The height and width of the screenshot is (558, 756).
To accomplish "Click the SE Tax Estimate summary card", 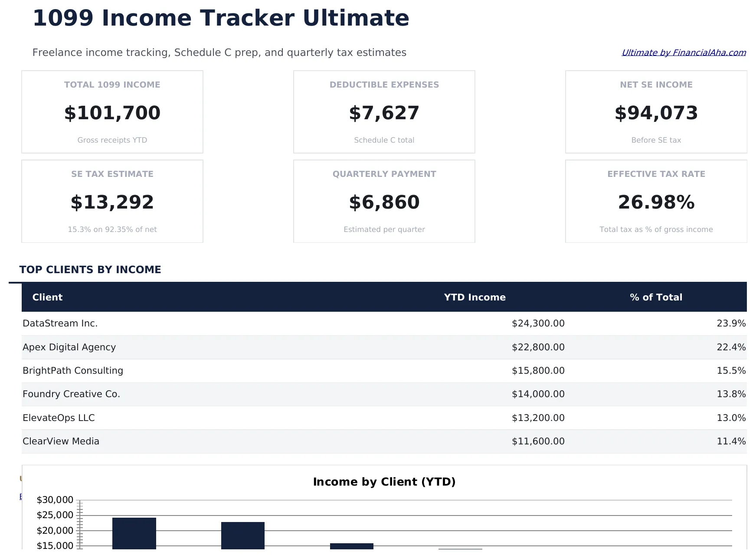I will pyautogui.click(x=112, y=201).
